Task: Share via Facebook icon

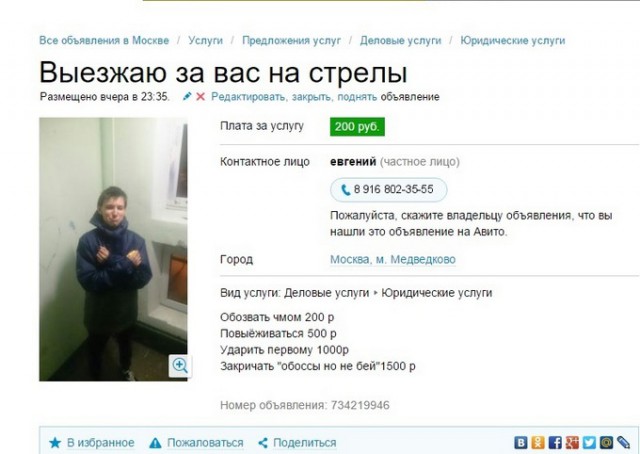Action: (555, 443)
